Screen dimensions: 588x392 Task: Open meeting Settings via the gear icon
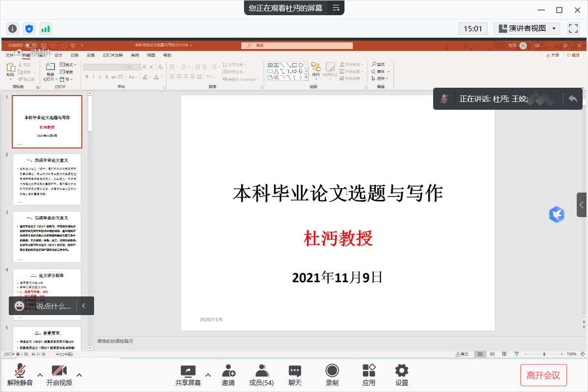401,371
